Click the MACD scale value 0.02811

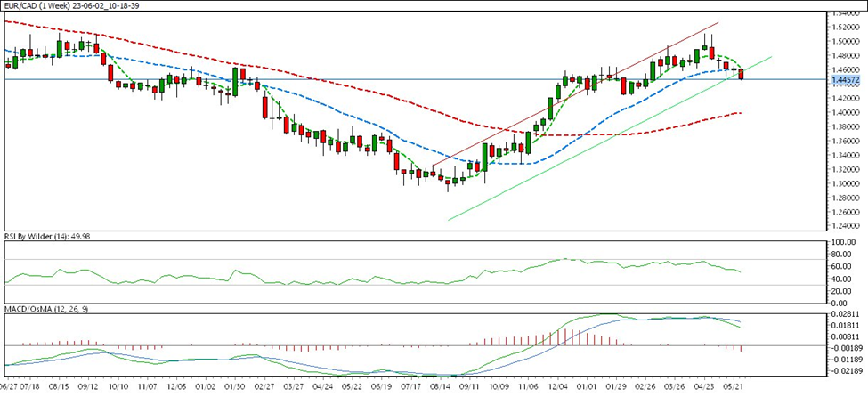click(846, 314)
